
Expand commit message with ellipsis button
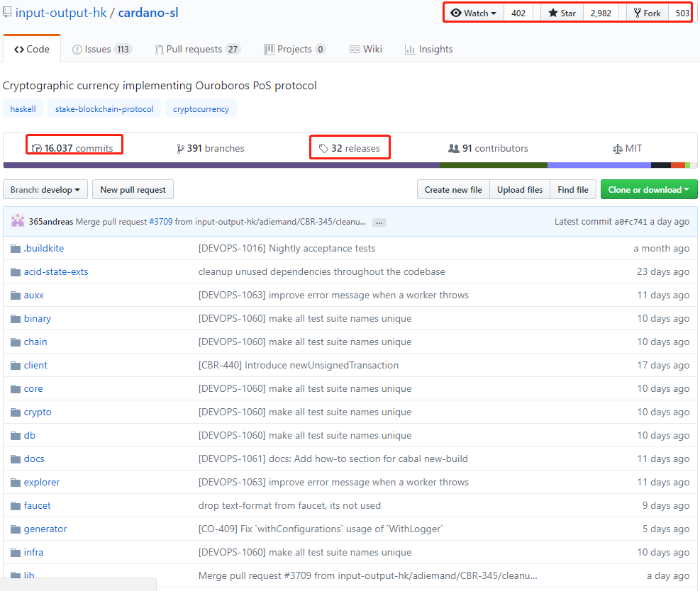tap(379, 222)
